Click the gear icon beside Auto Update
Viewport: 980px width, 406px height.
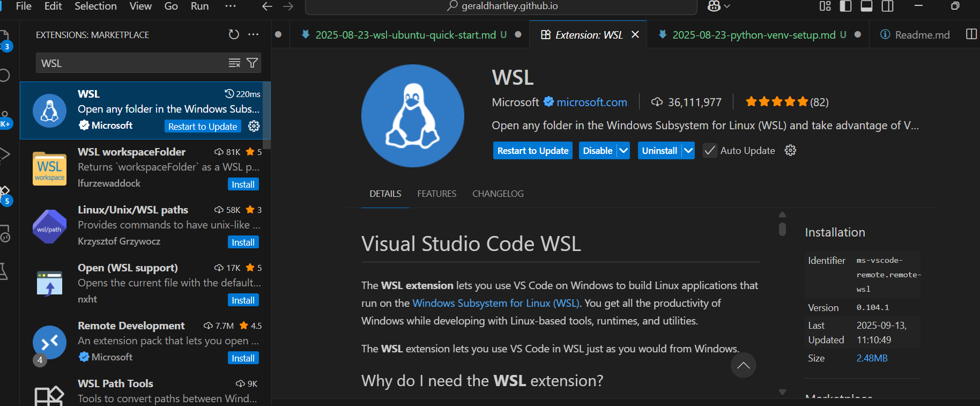[x=790, y=150]
